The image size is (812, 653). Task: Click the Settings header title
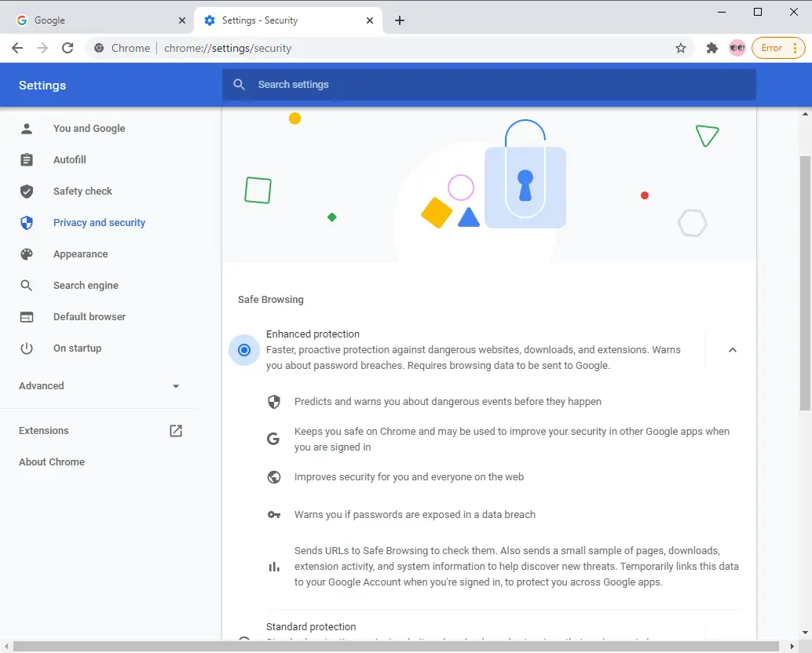[x=42, y=86]
